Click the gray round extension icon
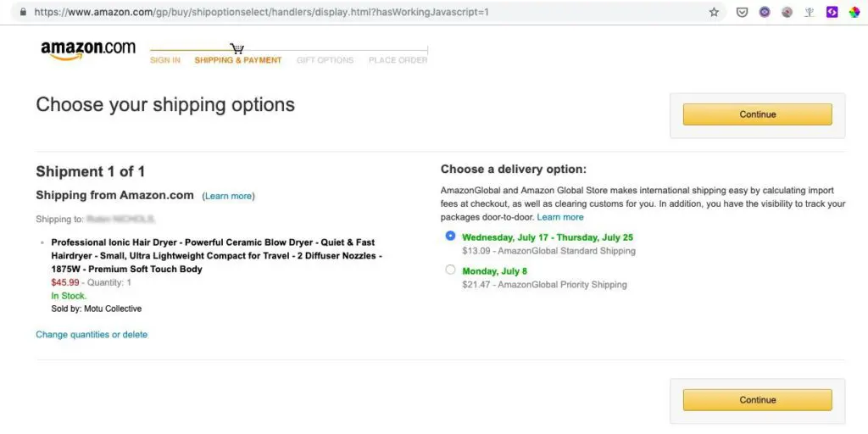Image resolution: width=868 pixels, height=434 pixels. tap(787, 13)
